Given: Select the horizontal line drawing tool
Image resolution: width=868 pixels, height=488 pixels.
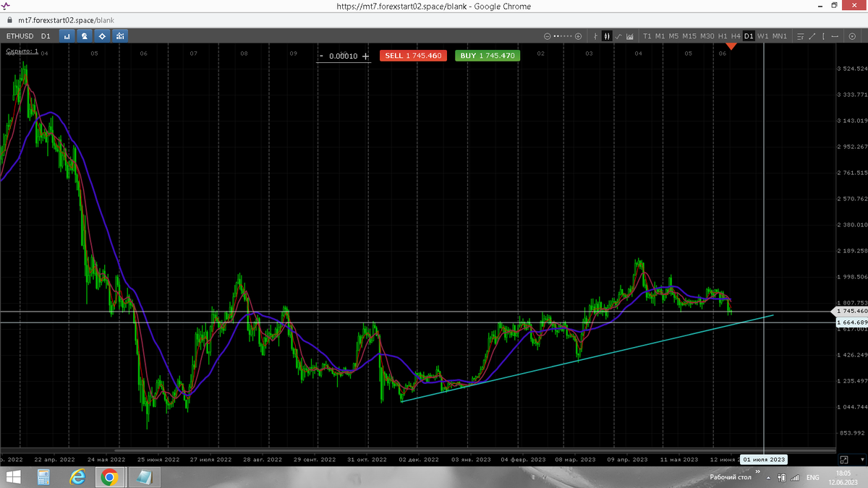Looking at the screenshot, I should (835, 36).
